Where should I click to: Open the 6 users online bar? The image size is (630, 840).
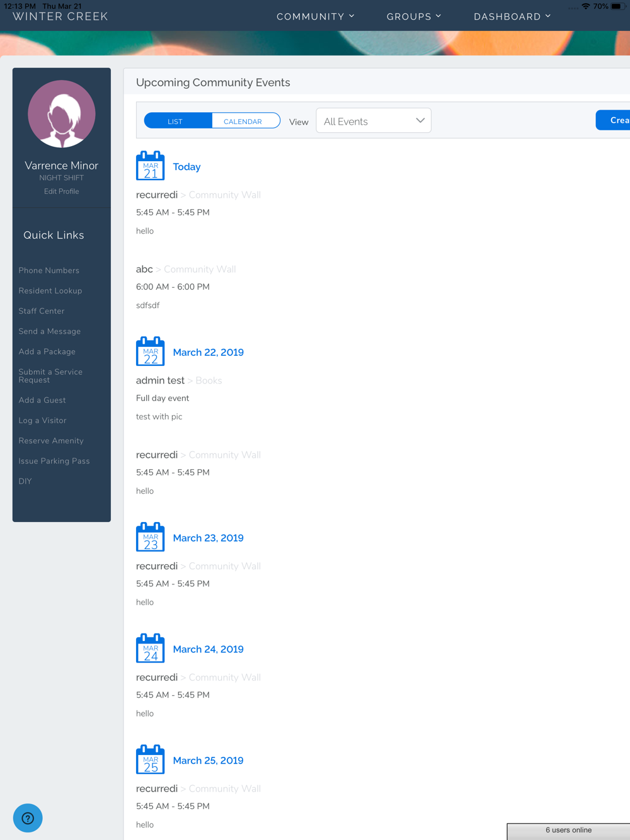(x=568, y=831)
